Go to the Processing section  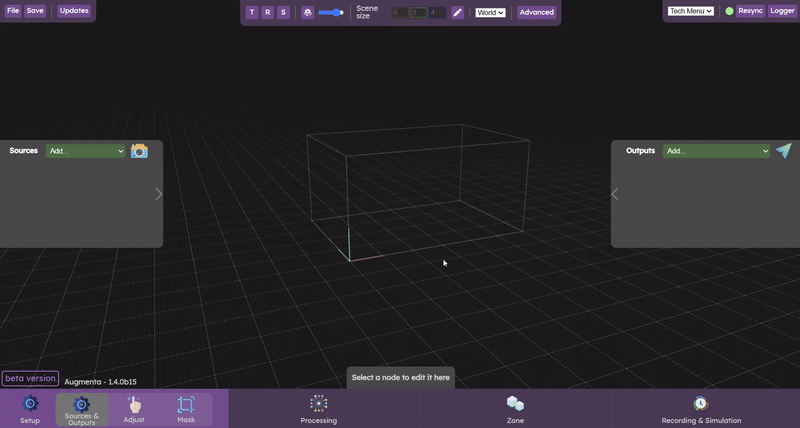(x=319, y=410)
